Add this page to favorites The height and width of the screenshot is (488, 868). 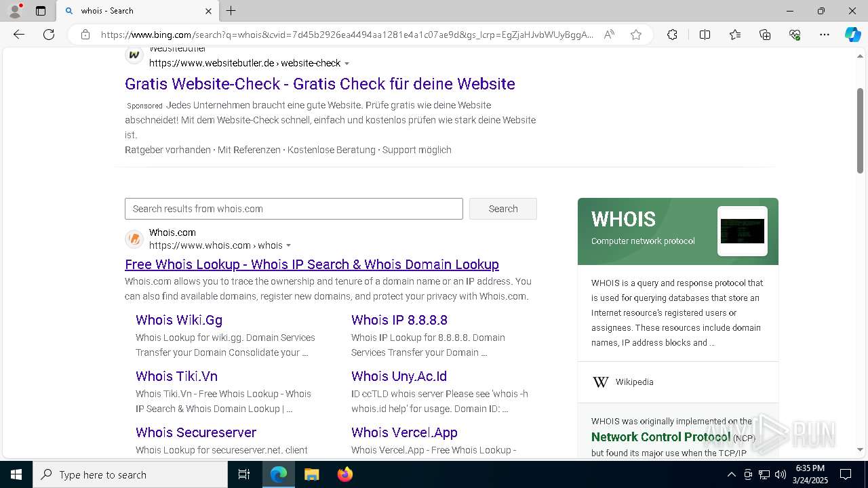(x=636, y=35)
